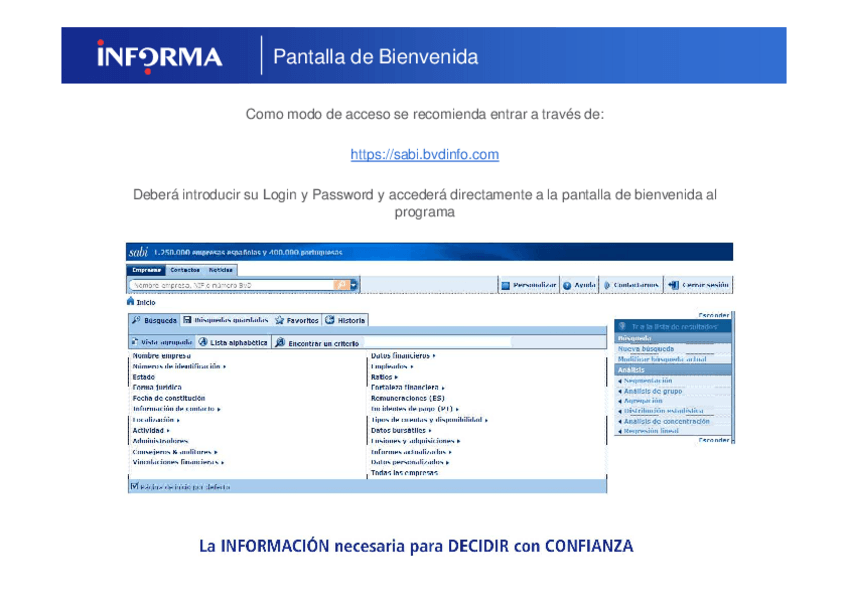Click Modificar búsqueda actual link

662,359
